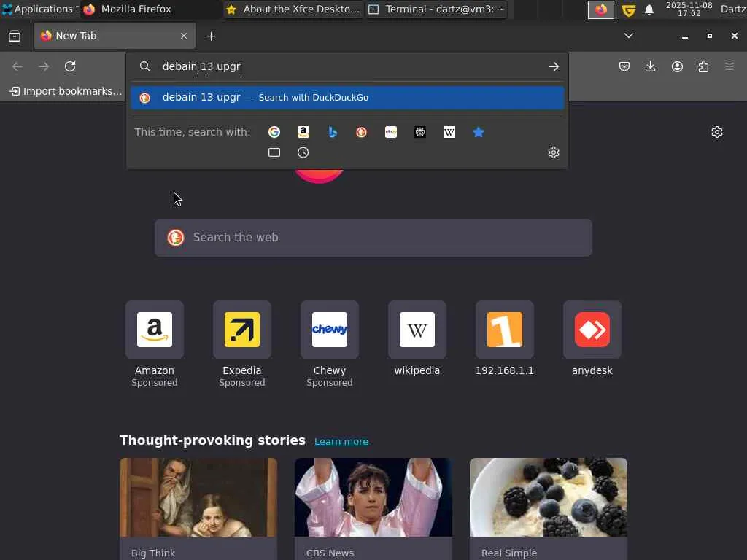This screenshot has height=560, width=747.
Task: Close the New Tab tab
Action: (x=184, y=36)
